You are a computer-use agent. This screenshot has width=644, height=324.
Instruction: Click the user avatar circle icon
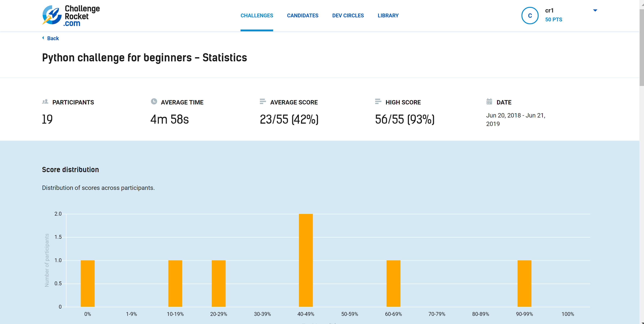tap(530, 16)
